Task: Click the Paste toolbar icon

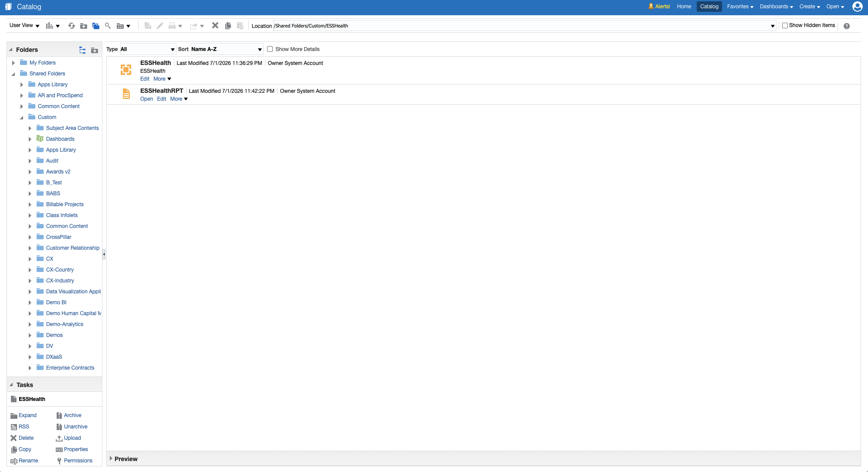Action: (240, 26)
